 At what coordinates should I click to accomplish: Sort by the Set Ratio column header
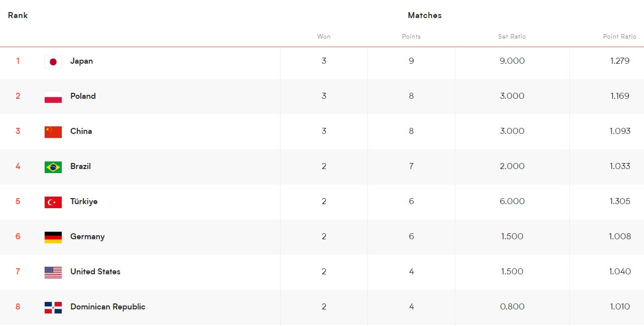click(x=511, y=37)
